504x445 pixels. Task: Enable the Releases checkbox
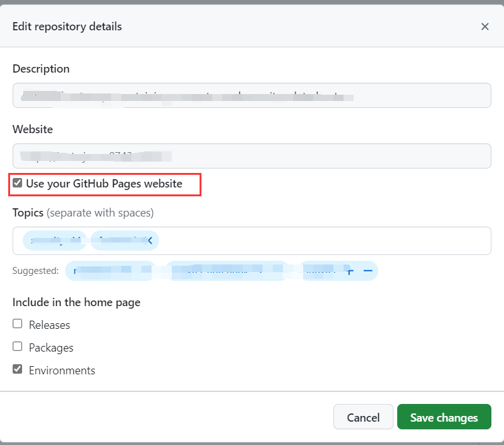tap(18, 324)
